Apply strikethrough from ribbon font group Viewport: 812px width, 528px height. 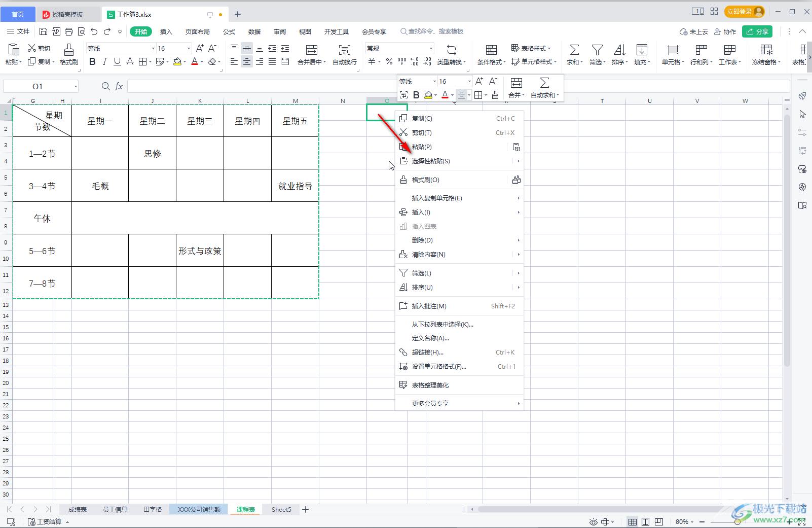pos(130,62)
